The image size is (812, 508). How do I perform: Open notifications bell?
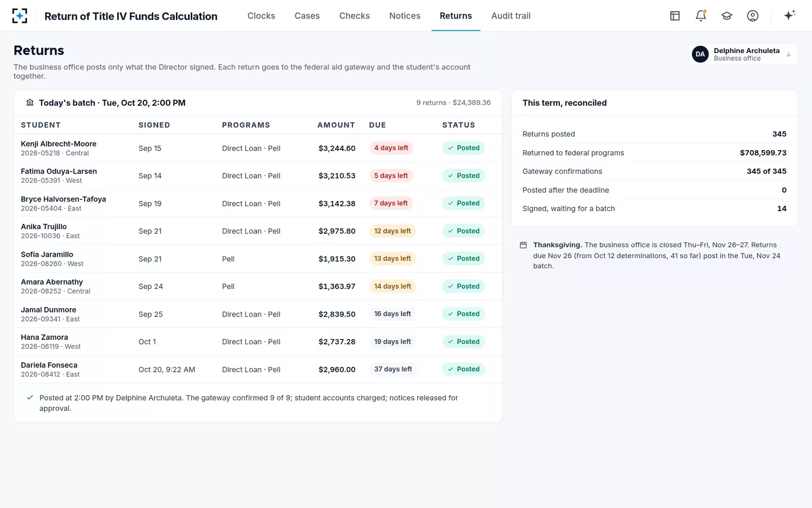[701, 16]
